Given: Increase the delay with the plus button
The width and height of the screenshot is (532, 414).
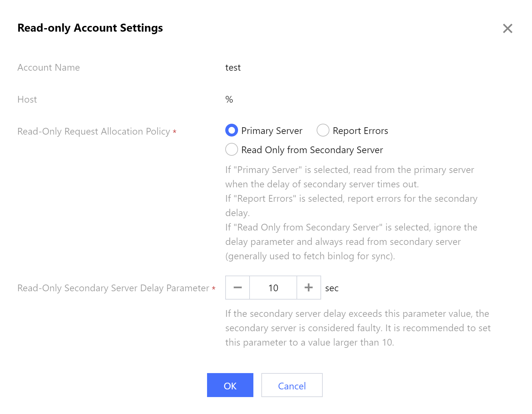Looking at the screenshot, I should pos(309,288).
